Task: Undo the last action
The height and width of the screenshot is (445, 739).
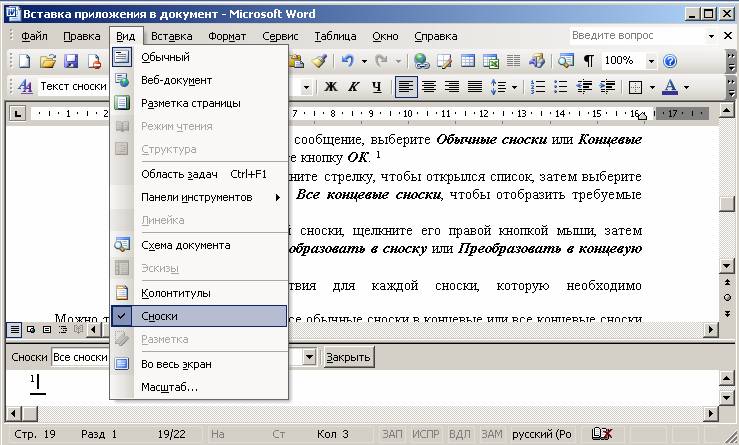Action: point(348,61)
